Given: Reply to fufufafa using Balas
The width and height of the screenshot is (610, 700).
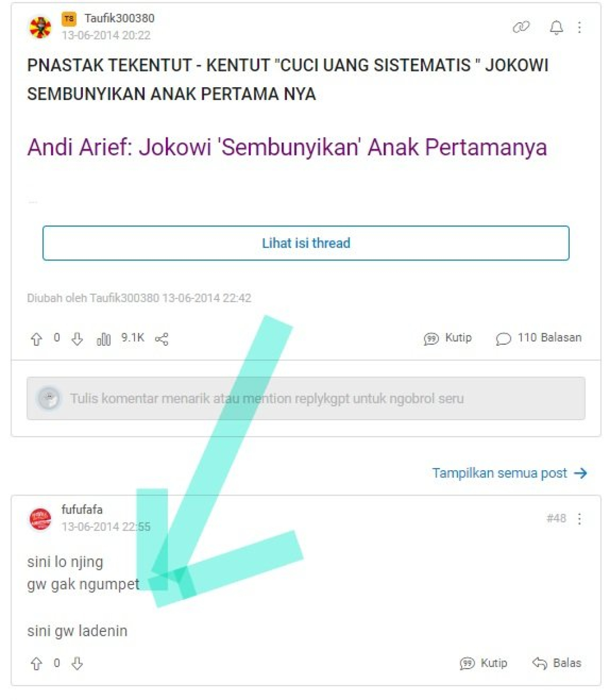Looking at the screenshot, I should coord(557,663).
